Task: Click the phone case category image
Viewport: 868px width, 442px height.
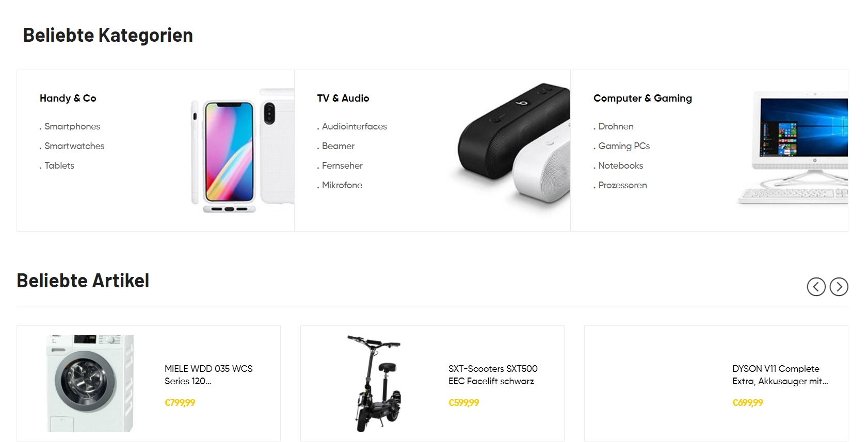Action: (242, 151)
